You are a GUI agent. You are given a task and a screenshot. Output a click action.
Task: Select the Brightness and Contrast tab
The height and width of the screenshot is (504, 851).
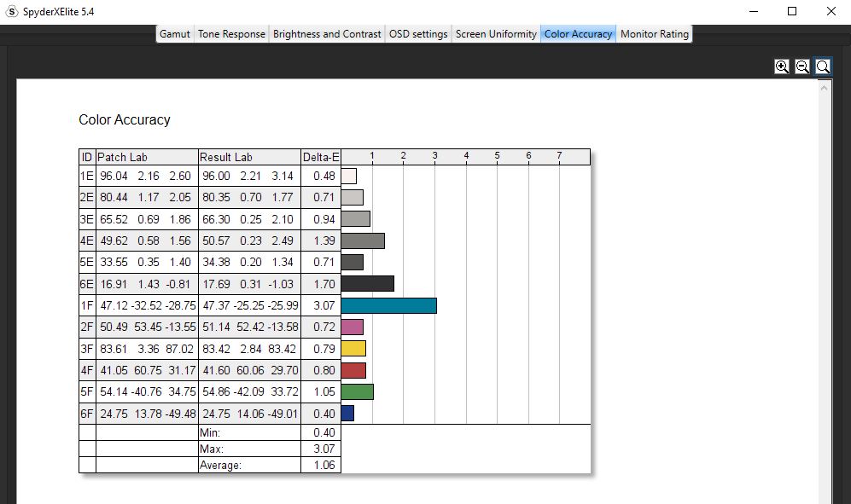coord(327,34)
